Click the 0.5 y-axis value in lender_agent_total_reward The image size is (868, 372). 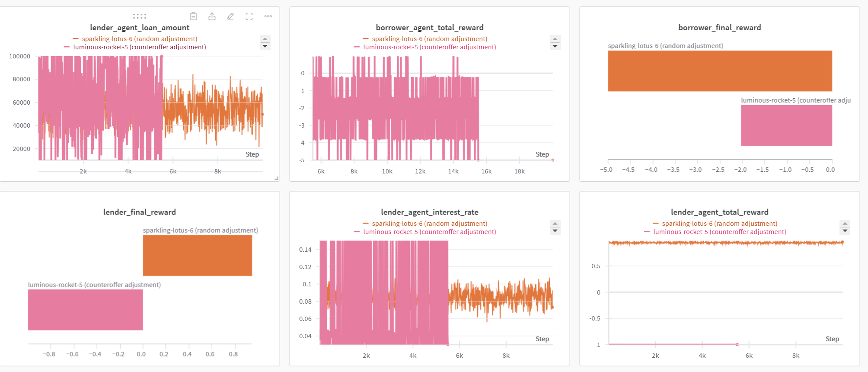tap(596, 266)
